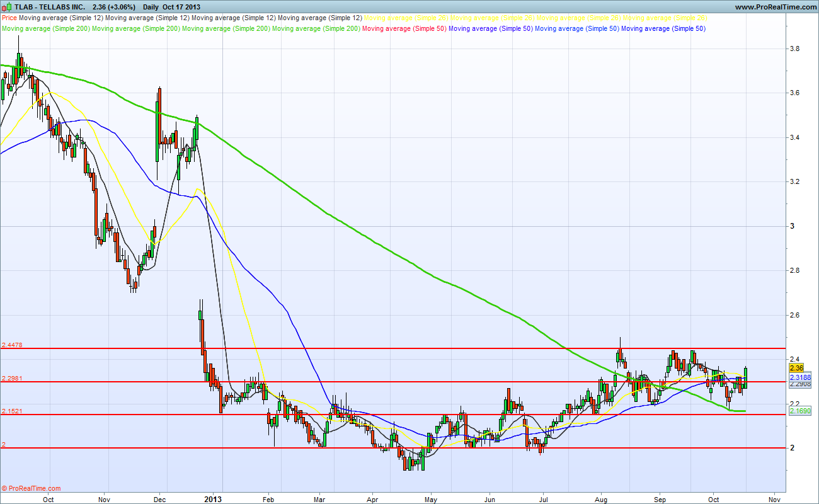Screen dimensions: 819x504
Task: Select the 2.36 (+3.06%) header quote
Action: coord(115,7)
